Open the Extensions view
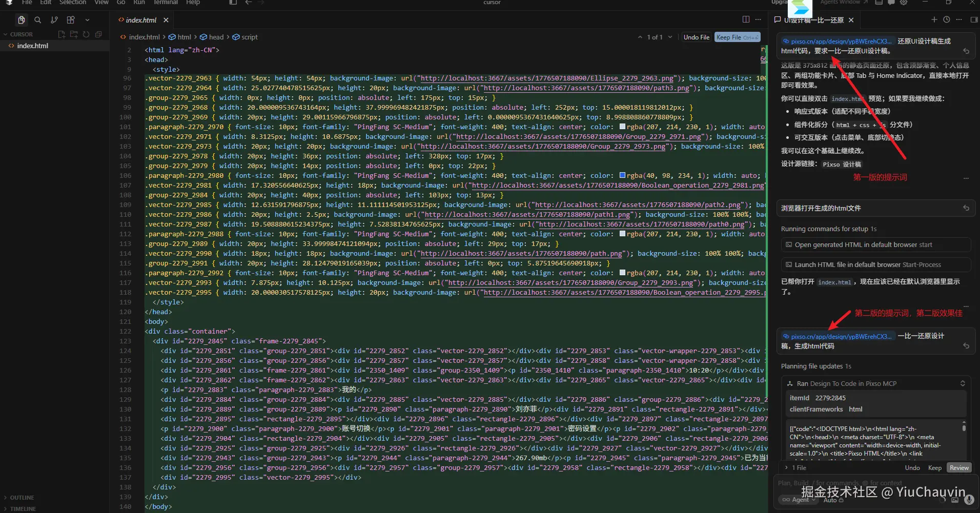The width and height of the screenshot is (980, 513). point(71,20)
